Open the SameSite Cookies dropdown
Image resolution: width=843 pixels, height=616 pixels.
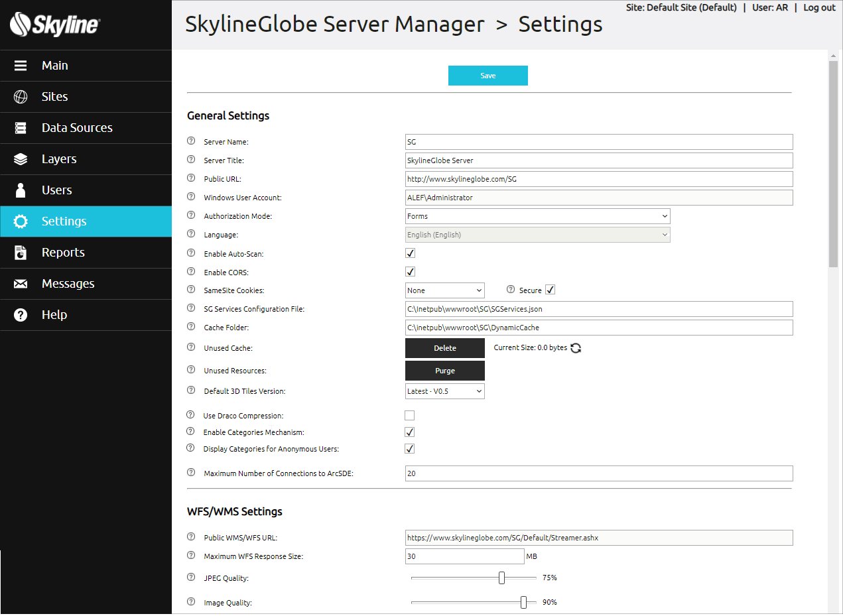point(445,290)
